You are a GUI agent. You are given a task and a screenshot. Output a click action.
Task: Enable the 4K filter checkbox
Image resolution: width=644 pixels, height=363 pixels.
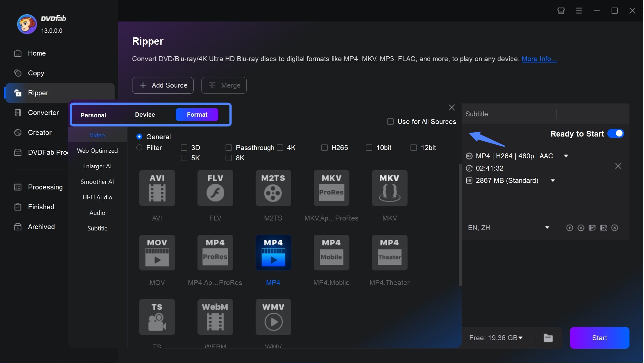coord(280,147)
